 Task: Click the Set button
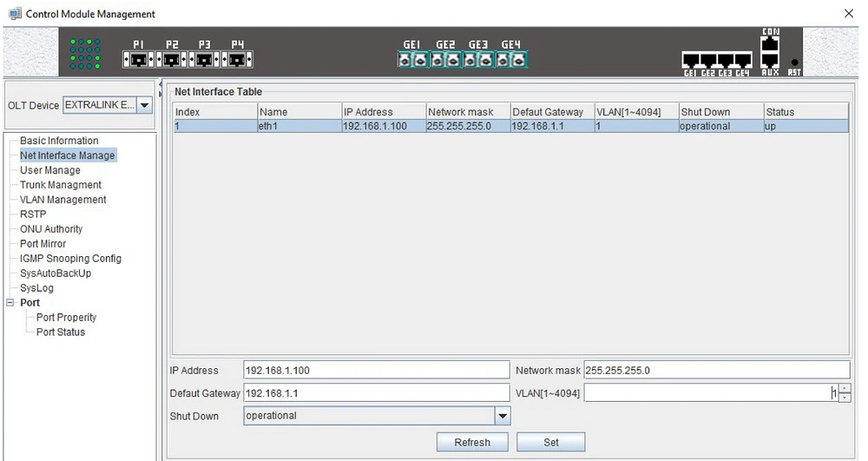tap(550, 442)
